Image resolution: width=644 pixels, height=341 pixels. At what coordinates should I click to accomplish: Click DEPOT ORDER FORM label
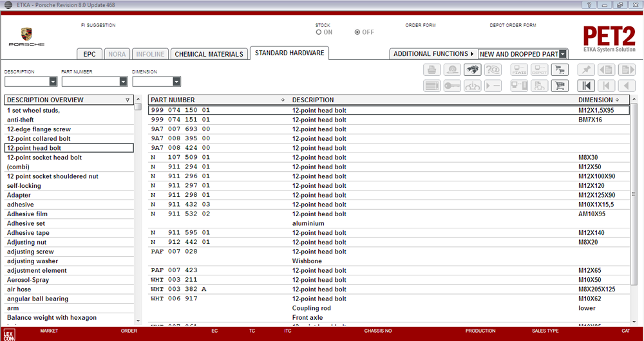tap(513, 26)
